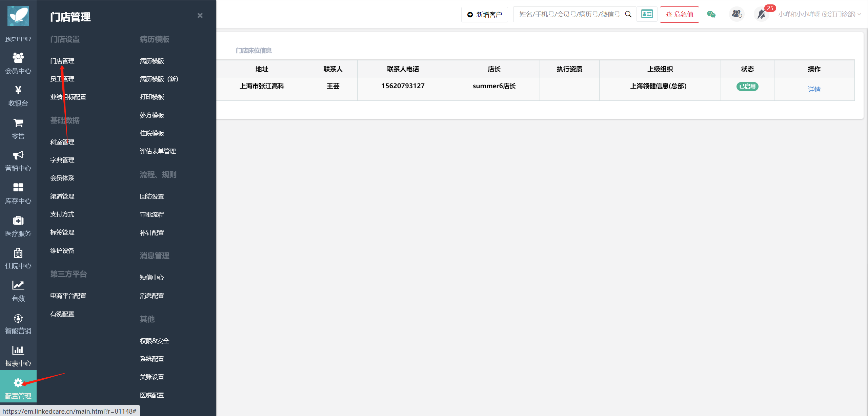
Task: Select 维护设备 menu item
Action: point(62,250)
